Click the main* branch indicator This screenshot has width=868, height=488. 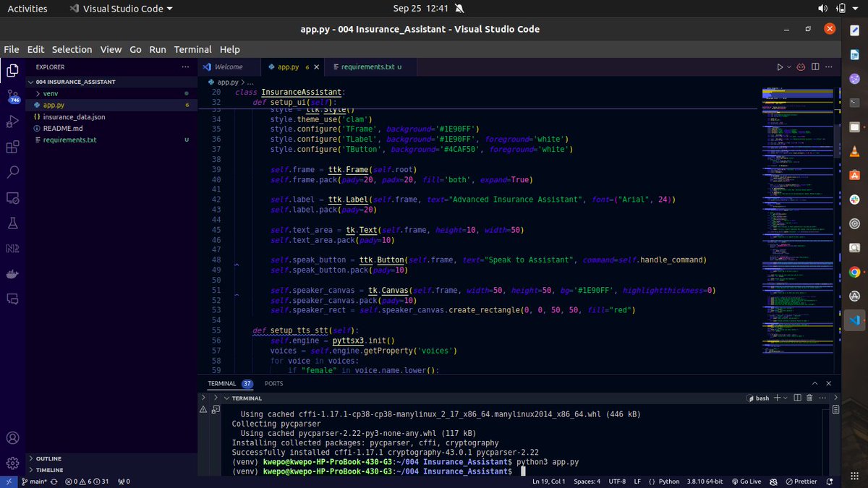[x=35, y=481]
